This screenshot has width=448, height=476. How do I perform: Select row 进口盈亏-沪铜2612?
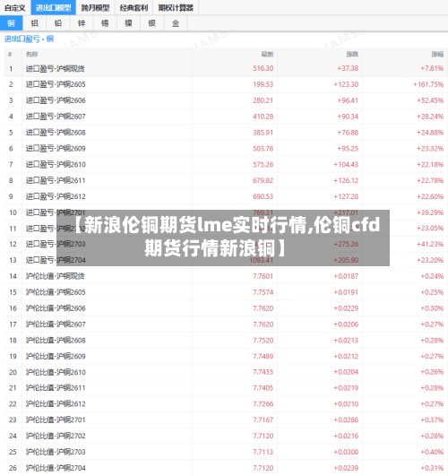tap(226, 196)
